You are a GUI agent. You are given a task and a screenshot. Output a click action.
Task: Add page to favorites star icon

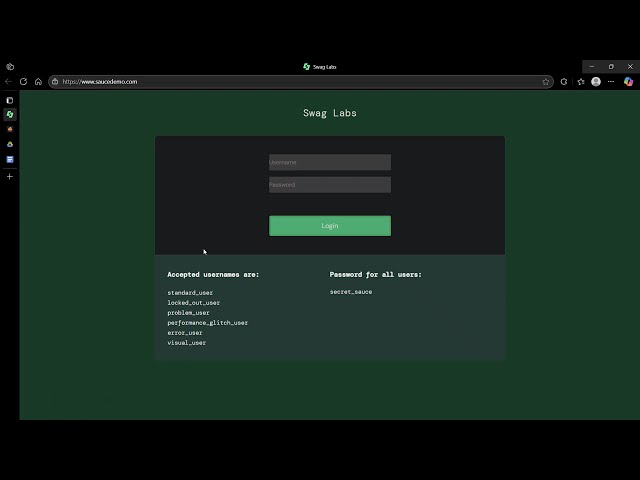click(x=546, y=82)
